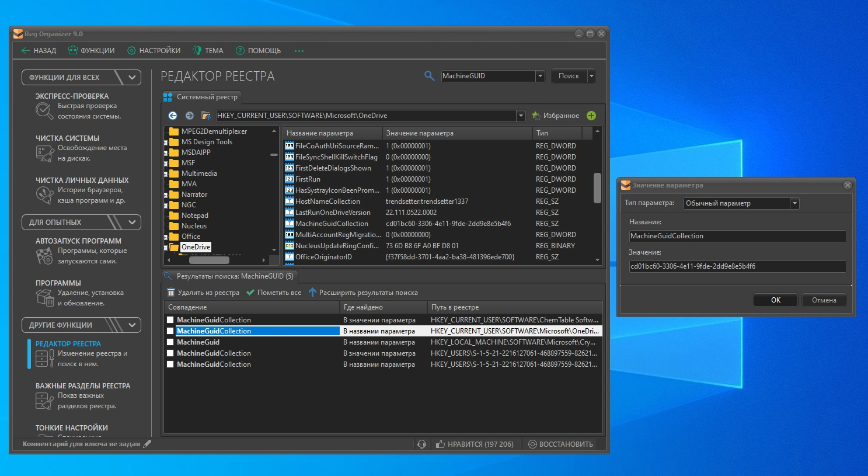Check the fourth result, found В значении параметра under HKEY_USERS
This screenshot has height=476, width=868.
click(170, 353)
